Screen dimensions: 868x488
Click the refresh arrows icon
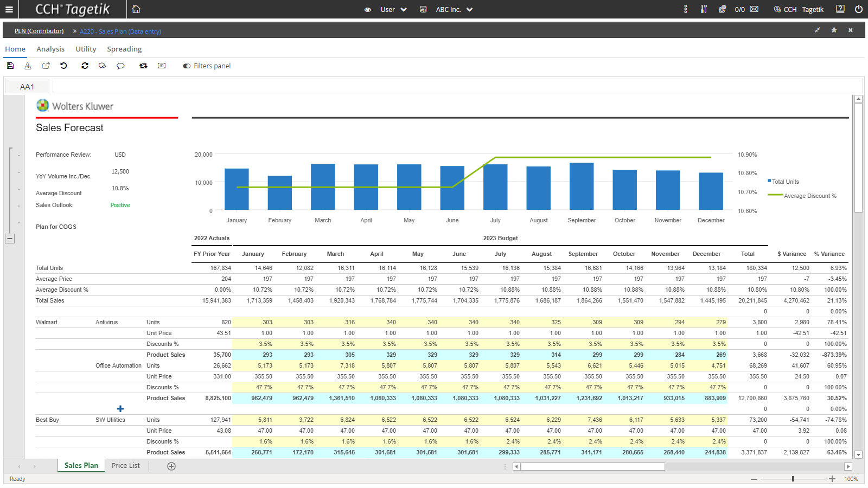point(85,66)
